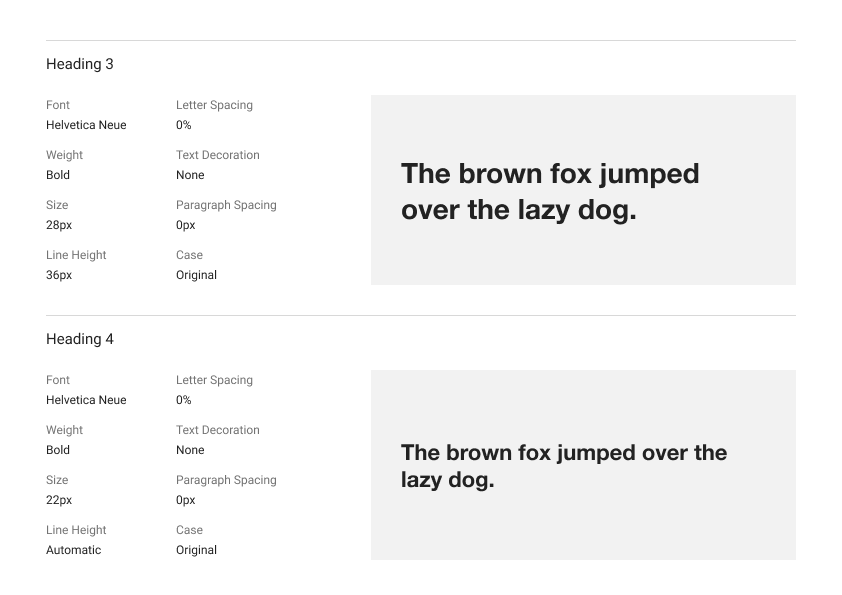The height and width of the screenshot is (595, 842).
Task: Select Heading 4 Text Decoration "None" value
Action: tap(190, 450)
